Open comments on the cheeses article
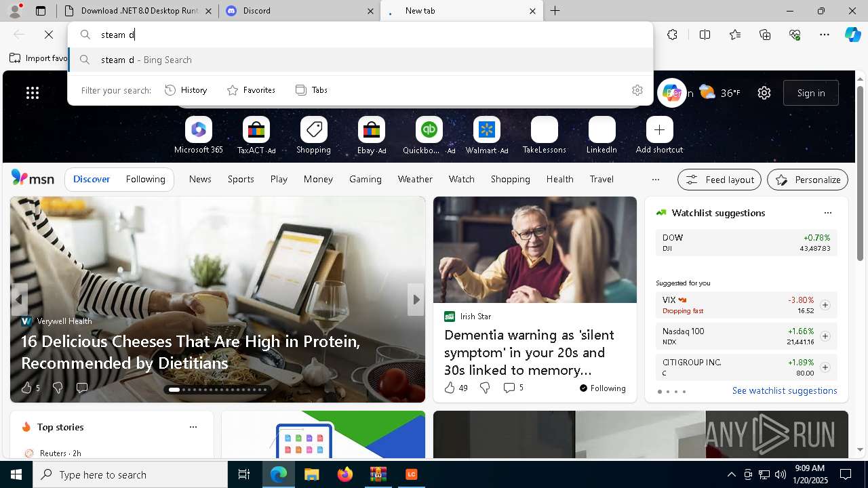 82,388
